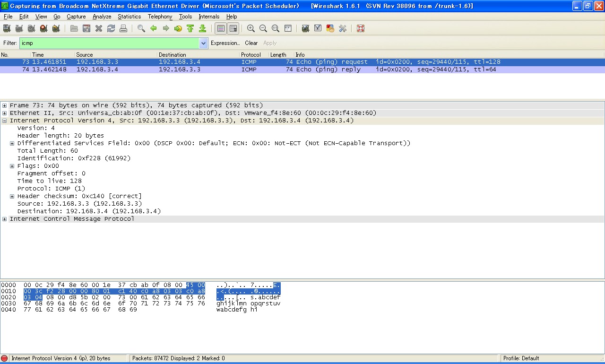605x364 pixels.
Task: Expand the Ethernet II tree node
Action: point(5,113)
